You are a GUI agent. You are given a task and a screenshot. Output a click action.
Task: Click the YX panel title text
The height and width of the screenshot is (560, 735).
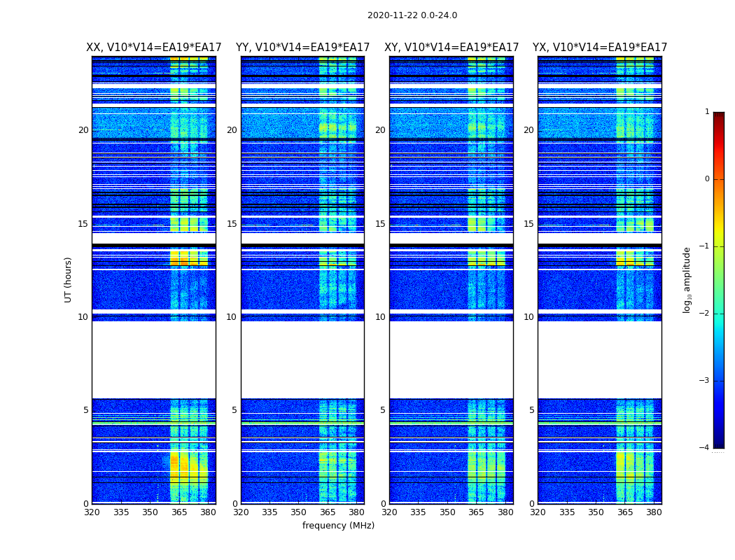[600, 48]
